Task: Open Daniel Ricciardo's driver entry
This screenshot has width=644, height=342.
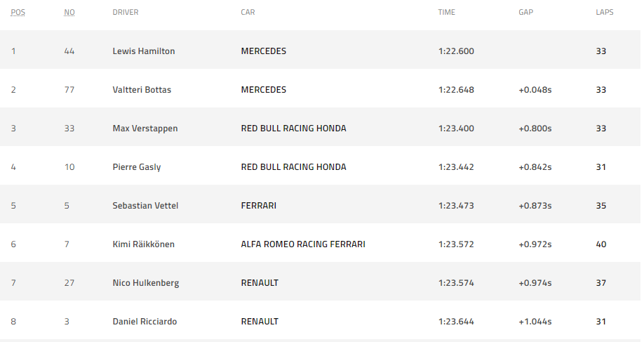Action: point(145,322)
